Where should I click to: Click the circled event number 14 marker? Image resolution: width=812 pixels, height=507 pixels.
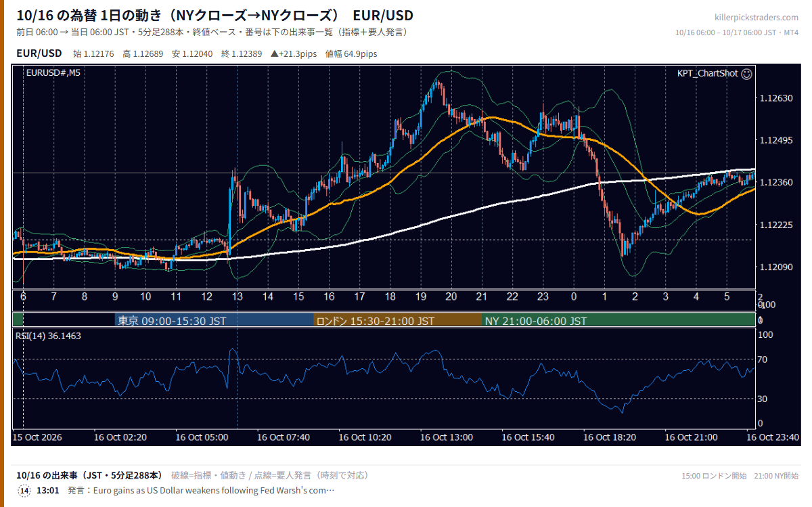[x=24, y=491]
